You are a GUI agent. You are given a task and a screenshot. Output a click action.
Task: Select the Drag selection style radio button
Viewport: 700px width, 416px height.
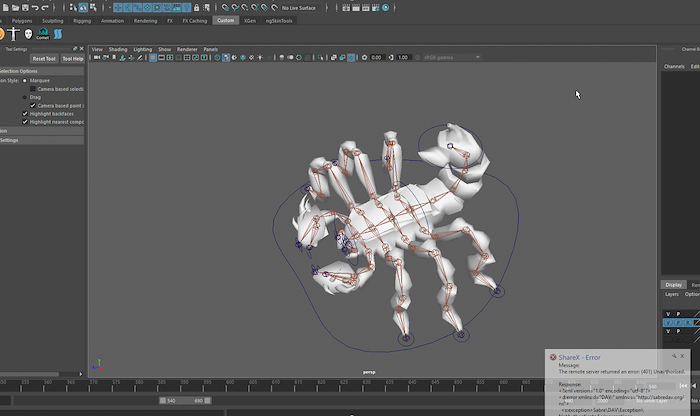(x=25, y=97)
